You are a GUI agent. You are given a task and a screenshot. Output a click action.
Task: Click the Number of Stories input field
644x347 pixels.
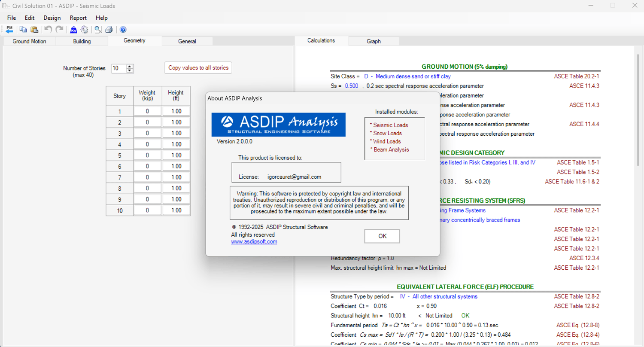click(x=119, y=68)
